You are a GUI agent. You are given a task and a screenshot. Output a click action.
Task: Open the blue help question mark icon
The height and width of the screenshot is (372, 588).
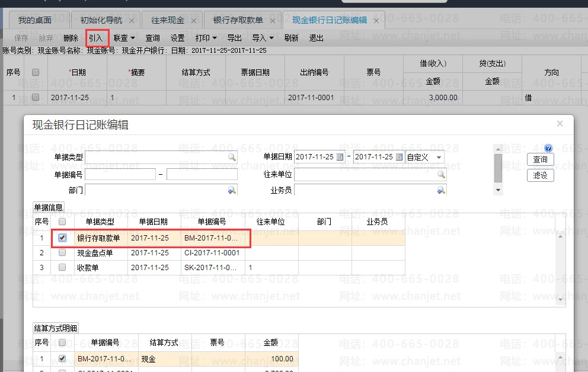click(548, 148)
